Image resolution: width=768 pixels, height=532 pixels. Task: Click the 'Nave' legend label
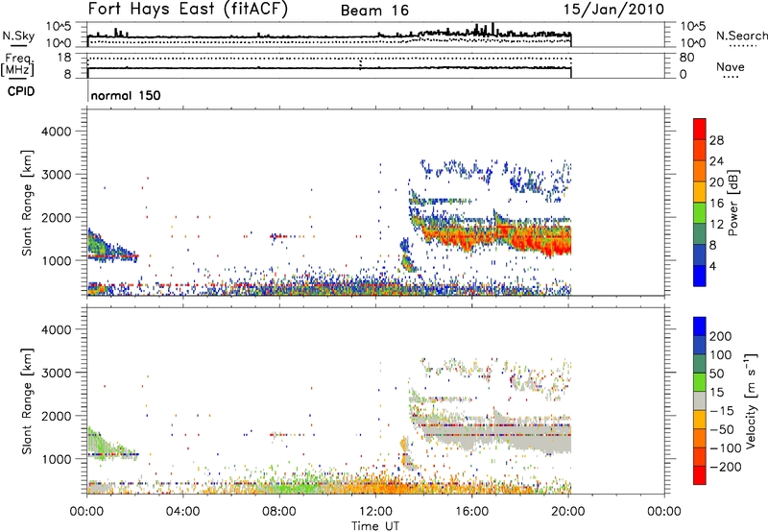click(x=730, y=66)
